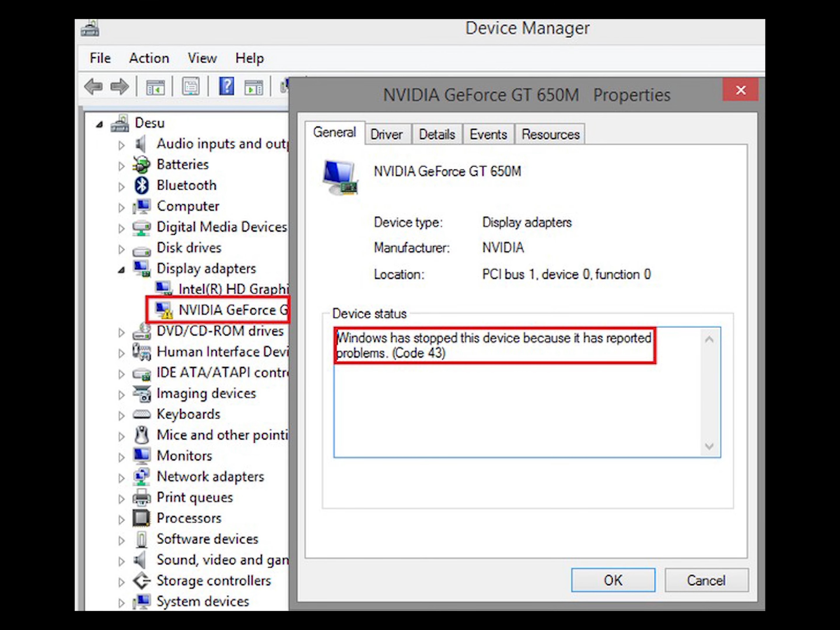Click the blue Help question-mark toolbar icon
The height and width of the screenshot is (630, 840).
coord(227,86)
